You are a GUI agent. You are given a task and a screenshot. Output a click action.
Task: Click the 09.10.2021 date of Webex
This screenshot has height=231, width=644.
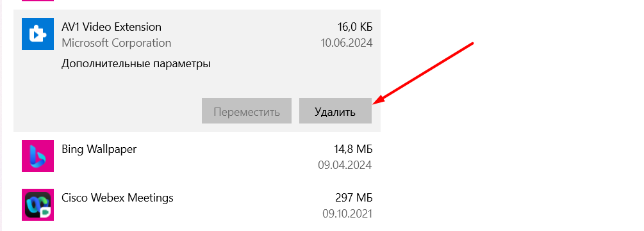[347, 214]
